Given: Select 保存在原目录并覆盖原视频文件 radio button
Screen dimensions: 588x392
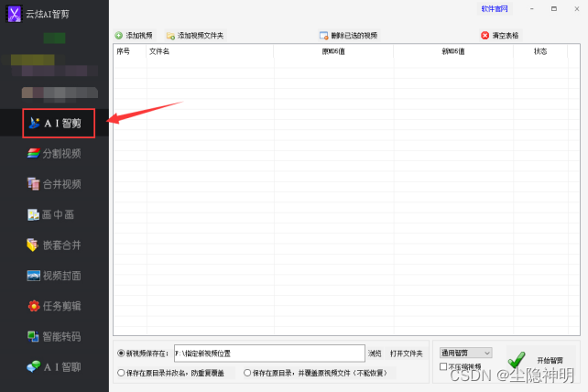Looking at the screenshot, I should point(247,373).
